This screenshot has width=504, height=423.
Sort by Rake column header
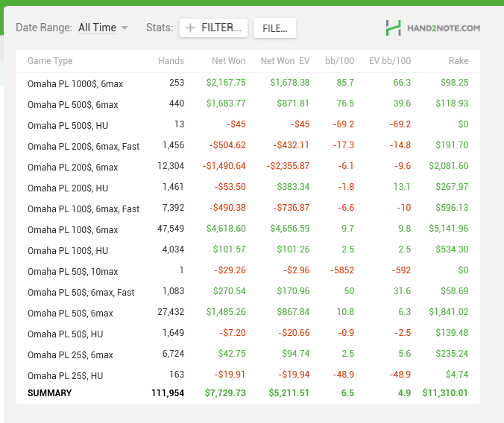tap(459, 61)
